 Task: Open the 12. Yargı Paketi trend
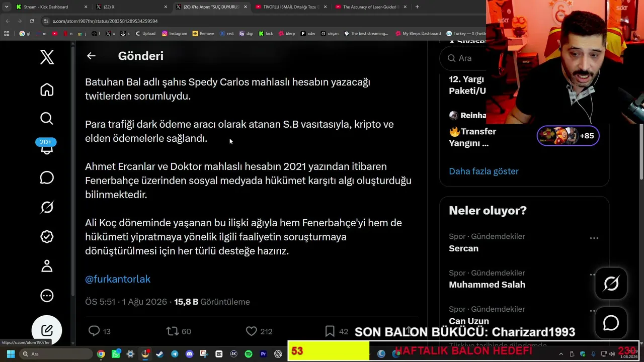(467, 85)
